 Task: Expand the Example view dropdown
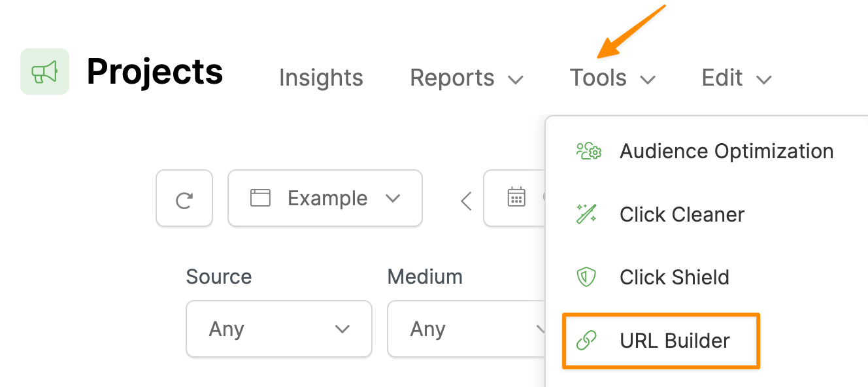[x=392, y=198]
